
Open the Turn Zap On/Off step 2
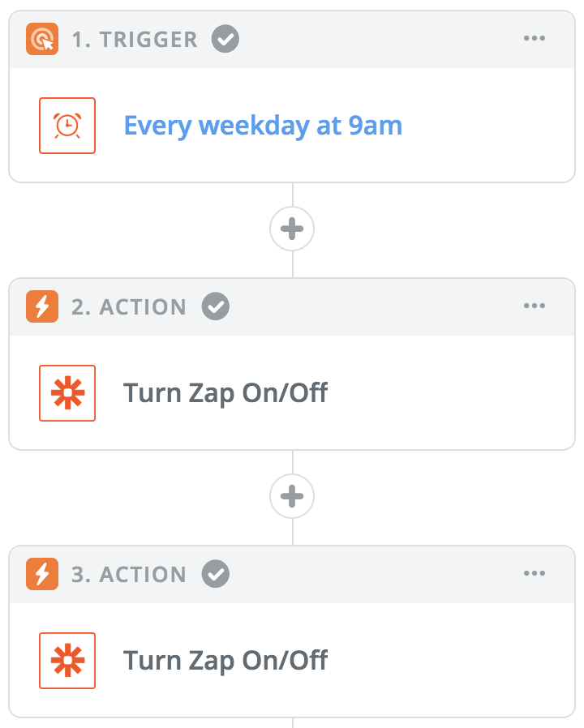point(225,393)
